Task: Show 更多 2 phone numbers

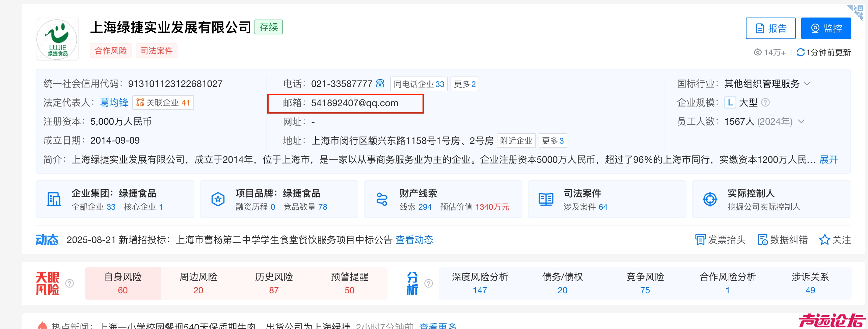Action: (465, 84)
